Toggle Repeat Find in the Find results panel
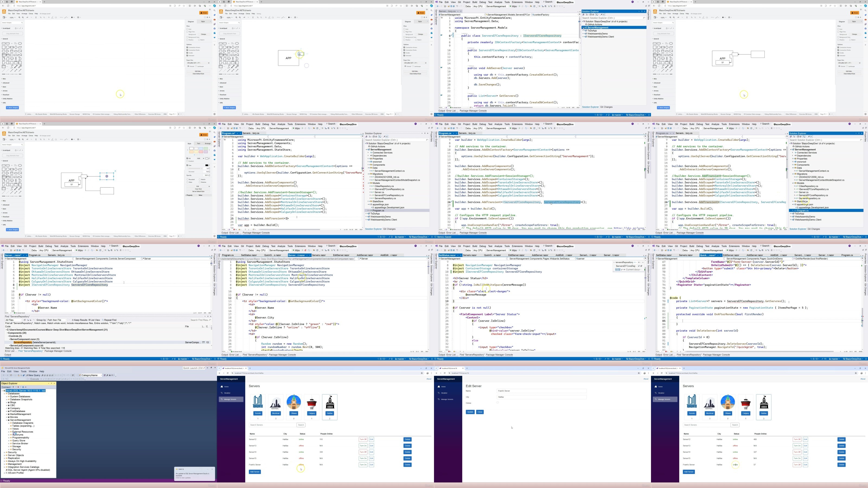 (110, 320)
